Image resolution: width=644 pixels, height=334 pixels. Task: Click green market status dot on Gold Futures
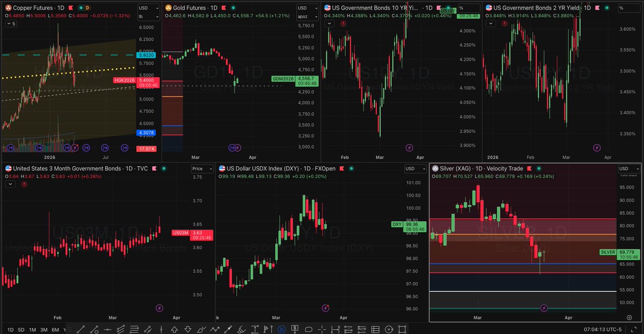(x=233, y=8)
